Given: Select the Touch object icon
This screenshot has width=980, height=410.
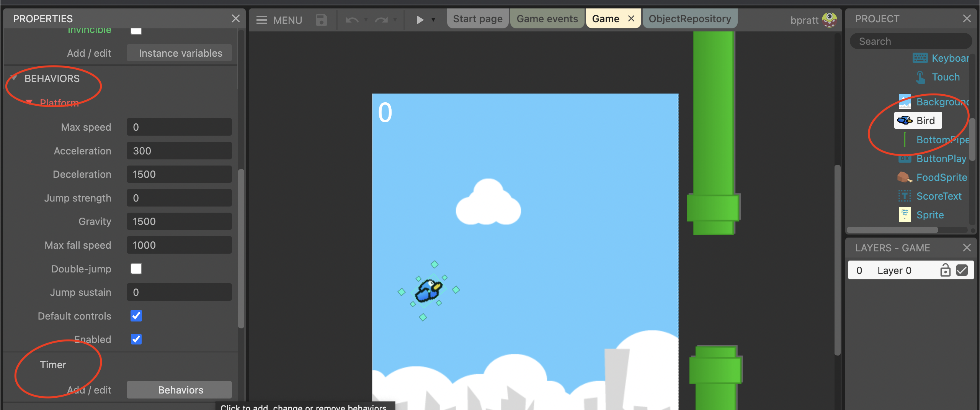Looking at the screenshot, I should pyautogui.click(x=920, y=77).
